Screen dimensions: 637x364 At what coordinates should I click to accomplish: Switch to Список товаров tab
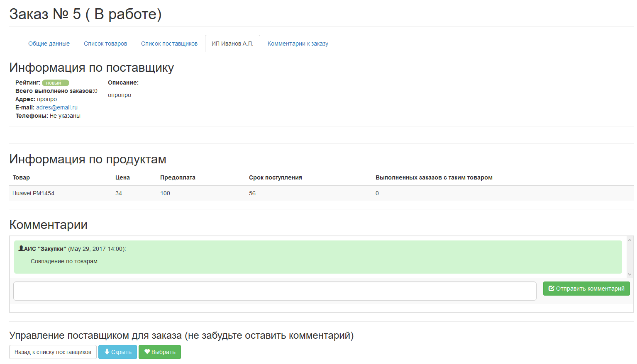105,44
